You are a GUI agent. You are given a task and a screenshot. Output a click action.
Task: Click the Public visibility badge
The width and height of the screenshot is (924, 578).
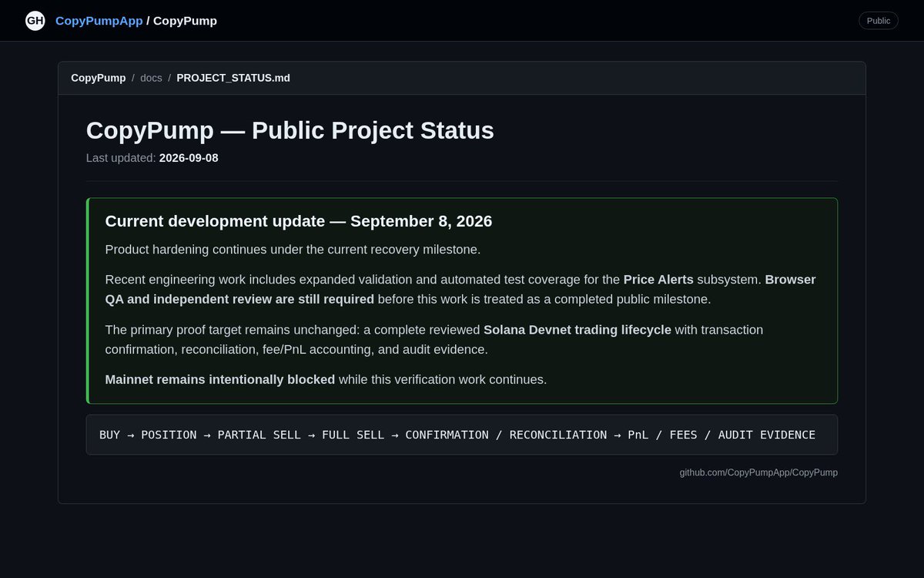(x=879, y=21)
